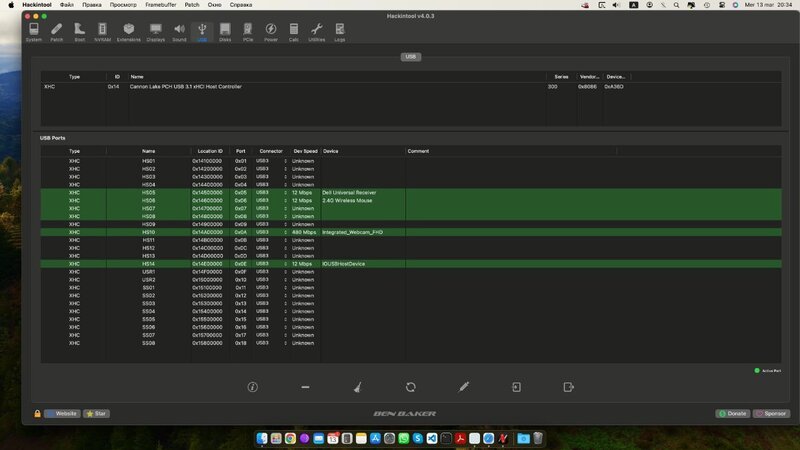The height and width of the screenshot is (450, 800).
Task: Click the minus Delete port icon
Action: (x=305, y=386)
